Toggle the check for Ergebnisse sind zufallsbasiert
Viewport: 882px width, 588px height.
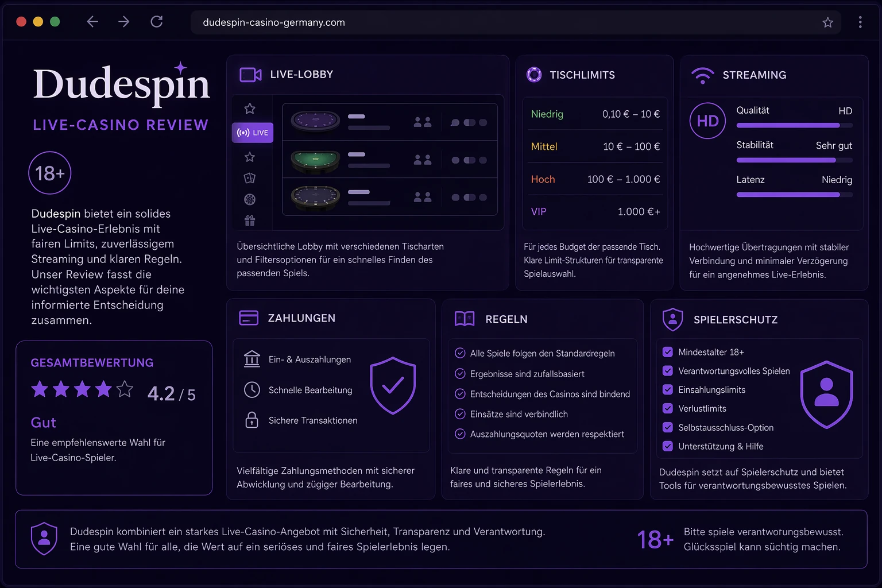(460, 373)
